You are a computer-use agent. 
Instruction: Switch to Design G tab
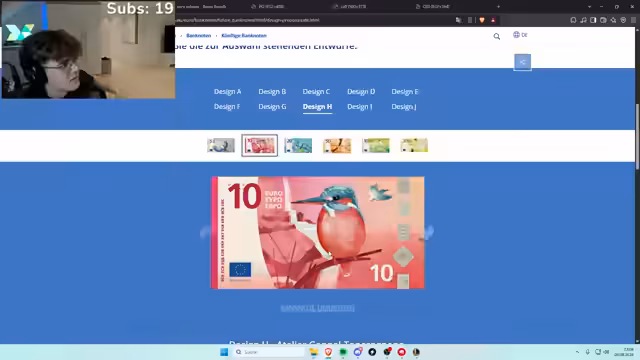(x=272, y=107)
